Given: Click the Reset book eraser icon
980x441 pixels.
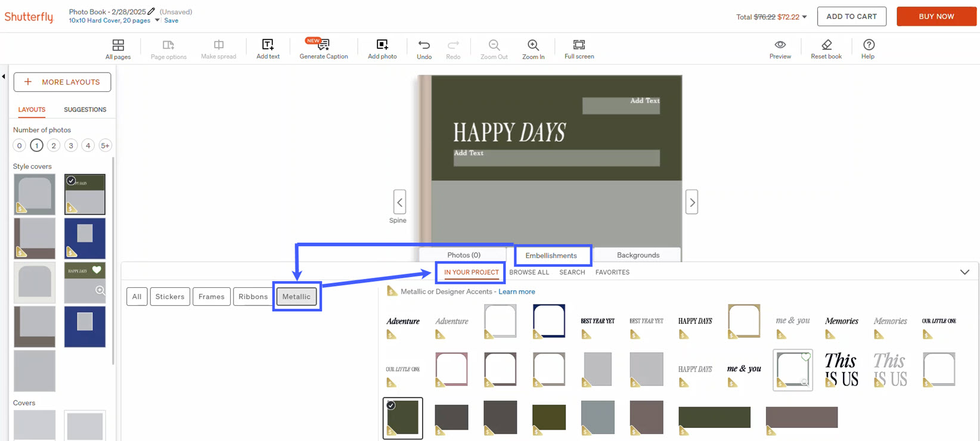Looking at the screenshot, I should 826,45.
